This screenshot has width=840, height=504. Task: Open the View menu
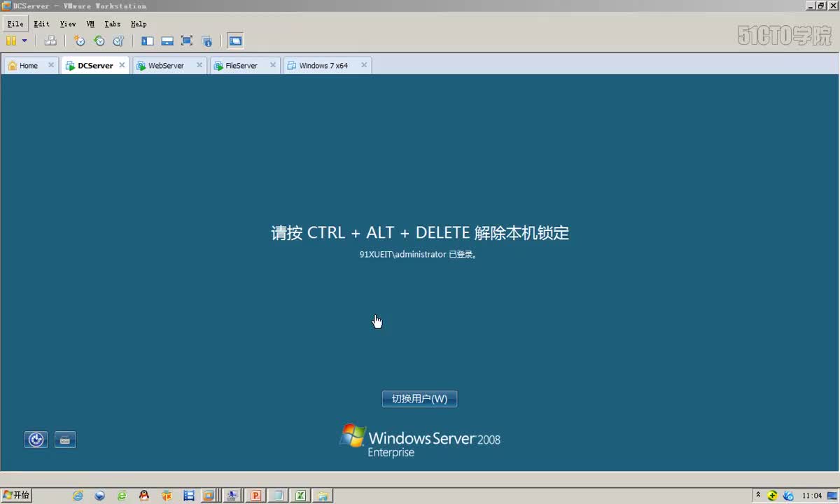68,24
